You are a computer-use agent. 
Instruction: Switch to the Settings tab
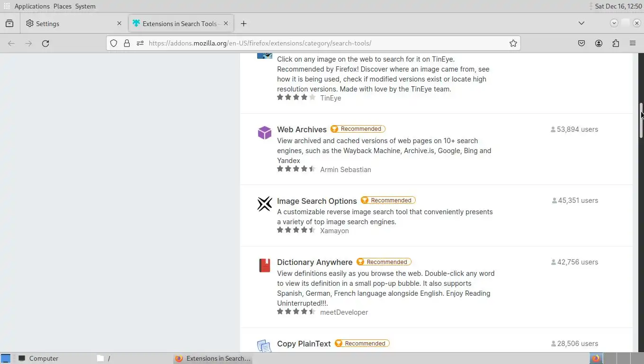click(73, 23)
